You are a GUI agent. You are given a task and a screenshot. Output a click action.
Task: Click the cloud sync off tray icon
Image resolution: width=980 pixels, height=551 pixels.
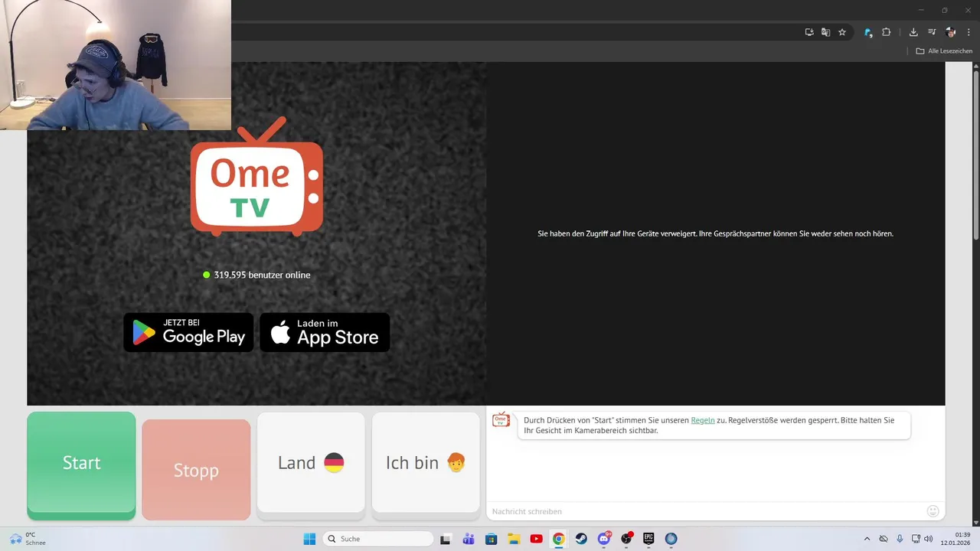click(x=884, y=539)
